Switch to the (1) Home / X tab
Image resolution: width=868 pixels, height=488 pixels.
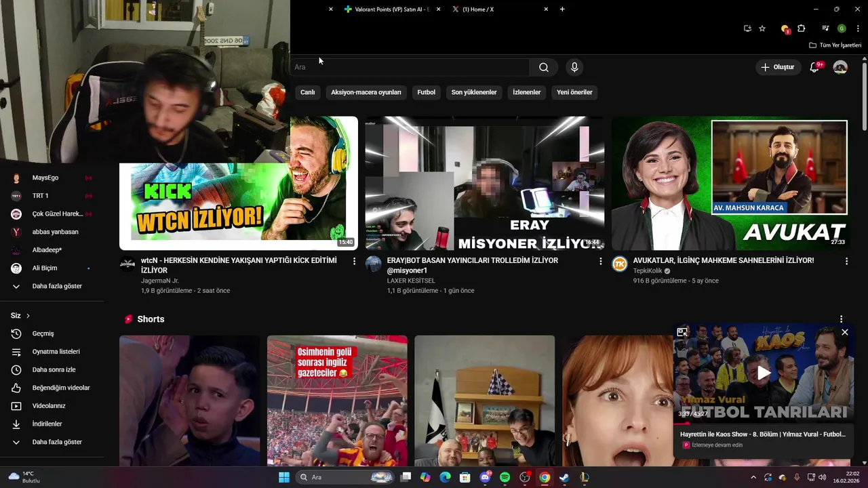[478, 9]
